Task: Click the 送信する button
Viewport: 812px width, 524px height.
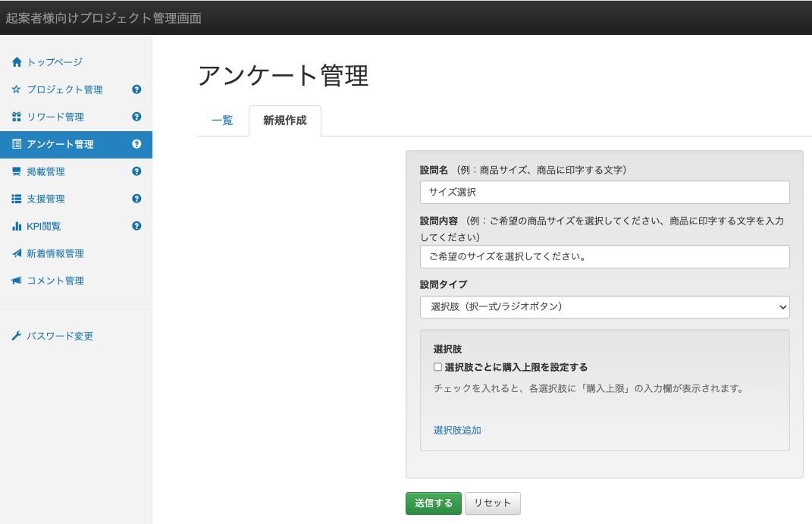Action: (x=434, y=504)
